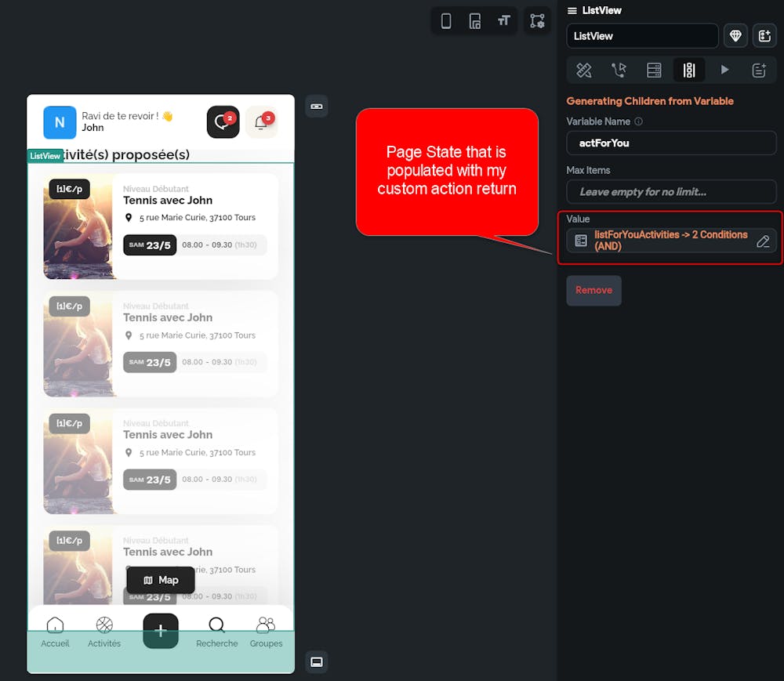Open the Accueil navigation item
Screen dimensions: 784x681
(55, 632)
